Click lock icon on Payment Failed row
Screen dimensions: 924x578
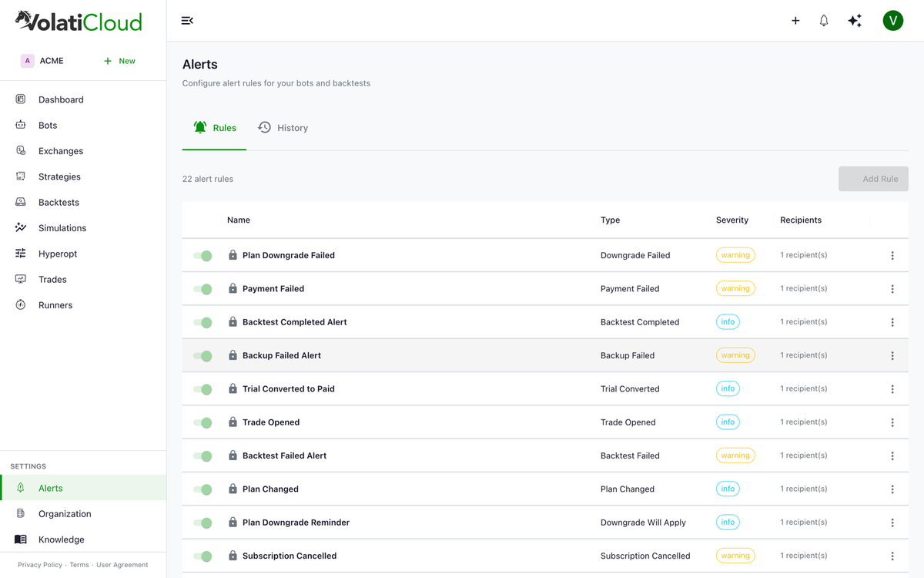coord(233,288)
